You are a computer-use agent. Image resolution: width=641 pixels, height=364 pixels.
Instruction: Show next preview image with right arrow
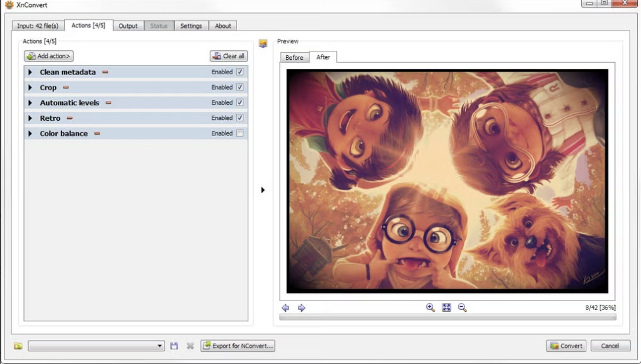tap(301, 308)
